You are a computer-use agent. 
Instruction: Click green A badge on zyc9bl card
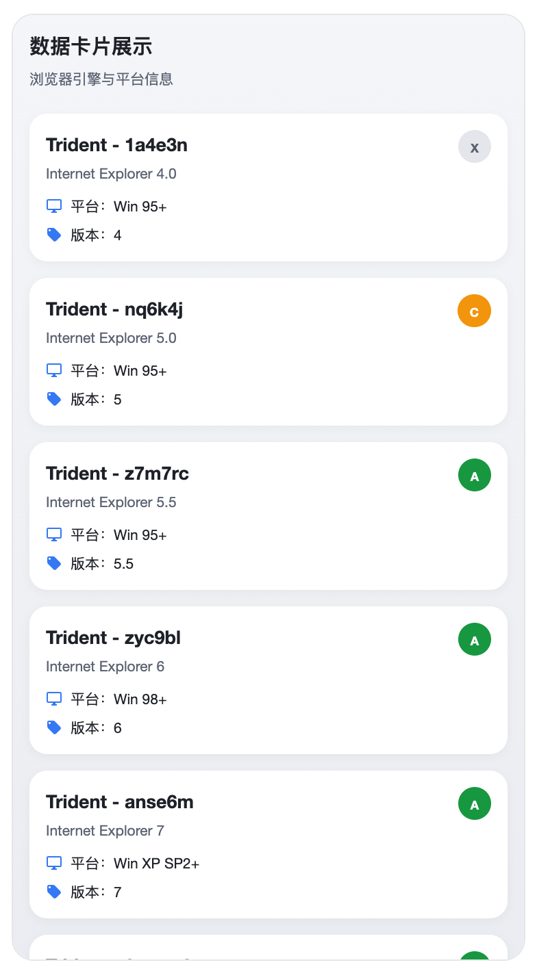coord(474,639)
